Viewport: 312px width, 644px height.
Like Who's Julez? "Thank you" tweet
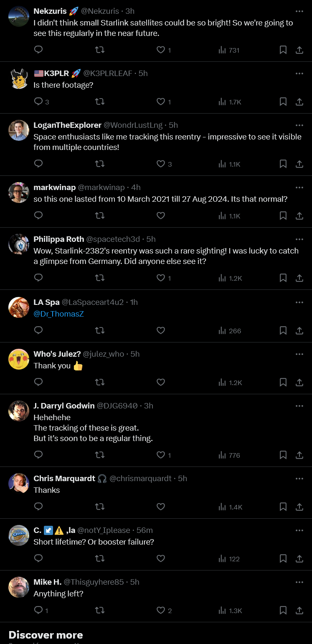pos(161,383)
